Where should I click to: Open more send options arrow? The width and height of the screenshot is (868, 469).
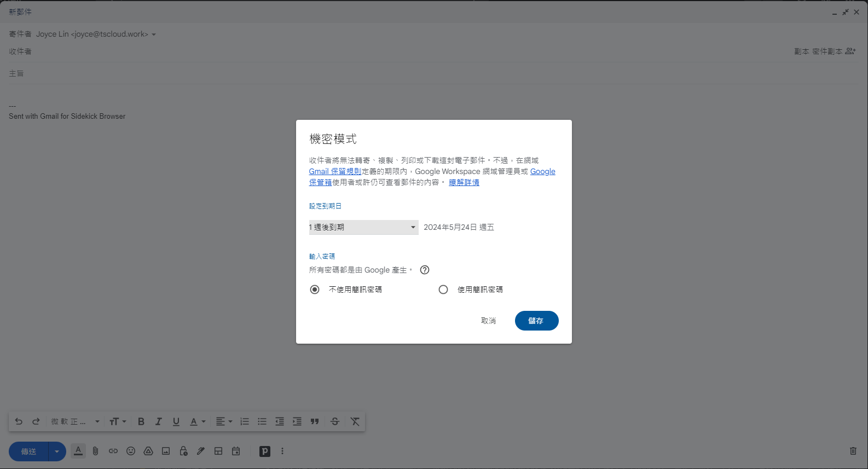(57, 451)
